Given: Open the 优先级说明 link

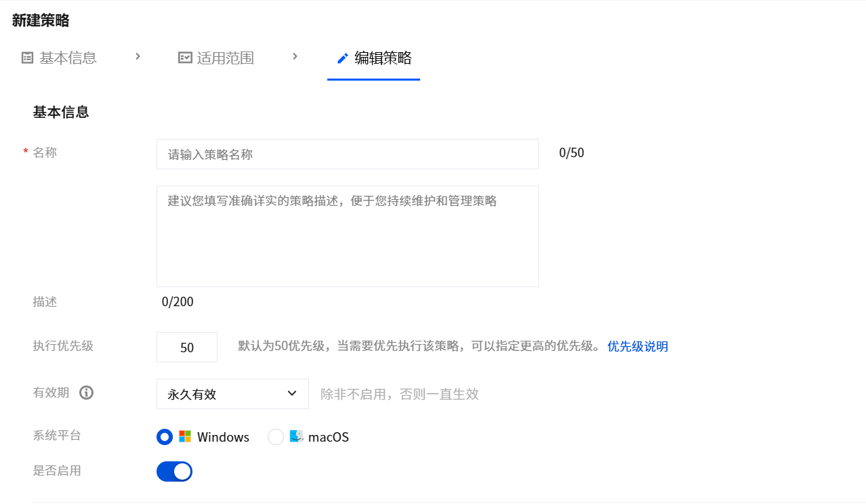Looking at the screenshot, I should tap(638, 347).
